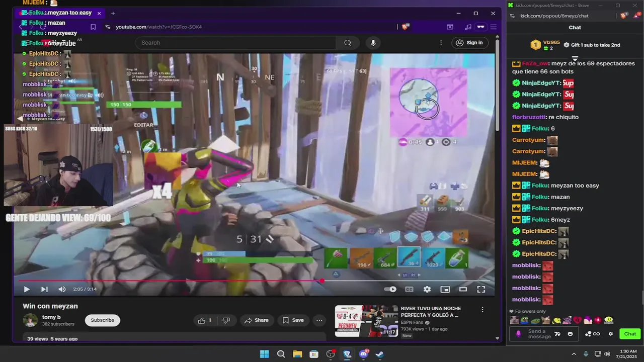Screen dimensions: 644x362
Task: Open 7TV emote menu in chat box
Action: [557, 334]
